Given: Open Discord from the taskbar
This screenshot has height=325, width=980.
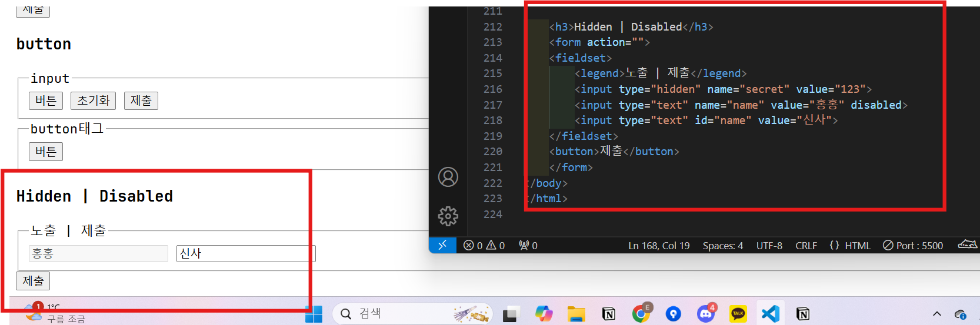Looking at the screenshot, I should [x=706, y=313].
